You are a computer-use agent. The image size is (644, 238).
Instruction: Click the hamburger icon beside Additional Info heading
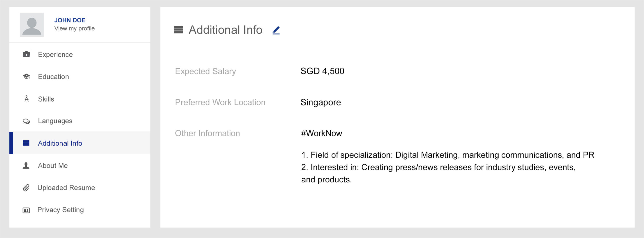point(179,30)
